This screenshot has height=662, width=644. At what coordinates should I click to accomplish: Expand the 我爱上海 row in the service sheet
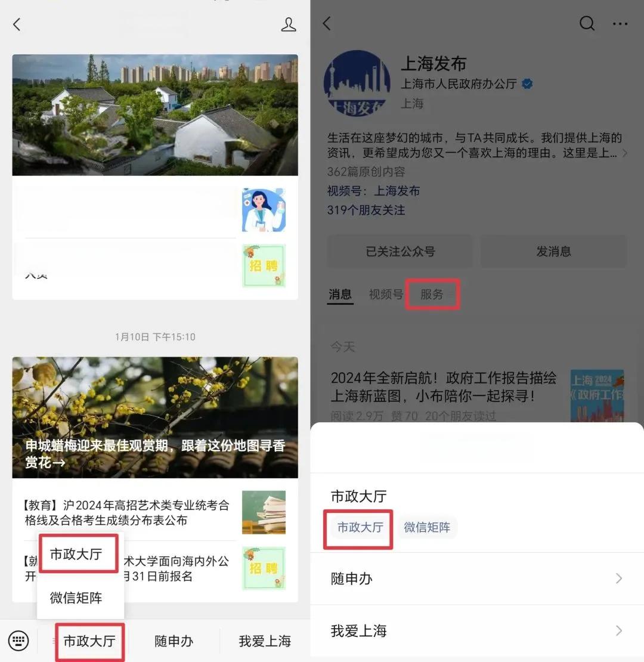coord(477,631)
